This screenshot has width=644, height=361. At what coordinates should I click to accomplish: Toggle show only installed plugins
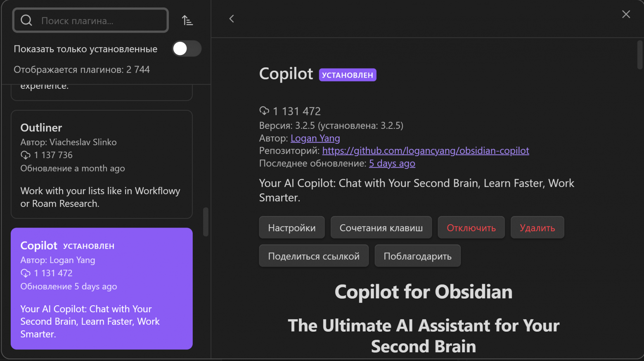[187, 49]
